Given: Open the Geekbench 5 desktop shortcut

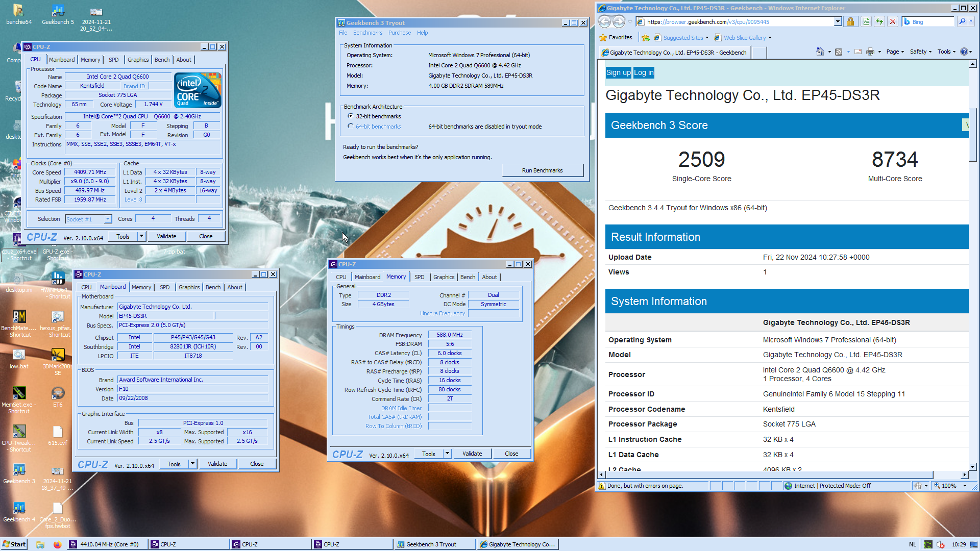Looking at the screenshot, I should click(58, 14).
